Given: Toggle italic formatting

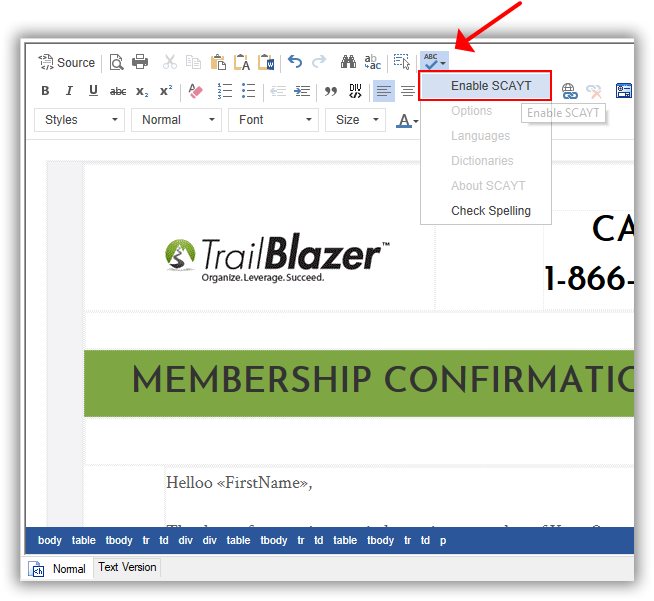Looking at the screenshot, I should (69, 91).
